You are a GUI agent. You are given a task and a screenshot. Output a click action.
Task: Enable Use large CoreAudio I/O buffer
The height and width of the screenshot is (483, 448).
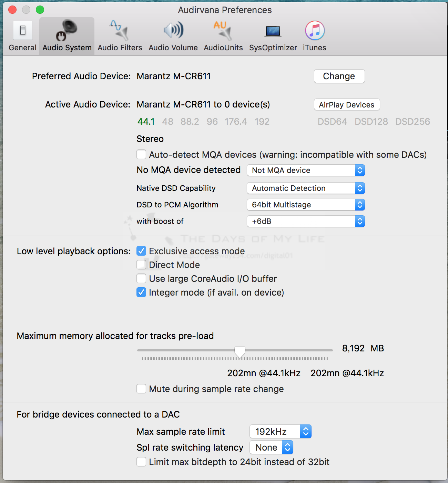click(141, 278)
